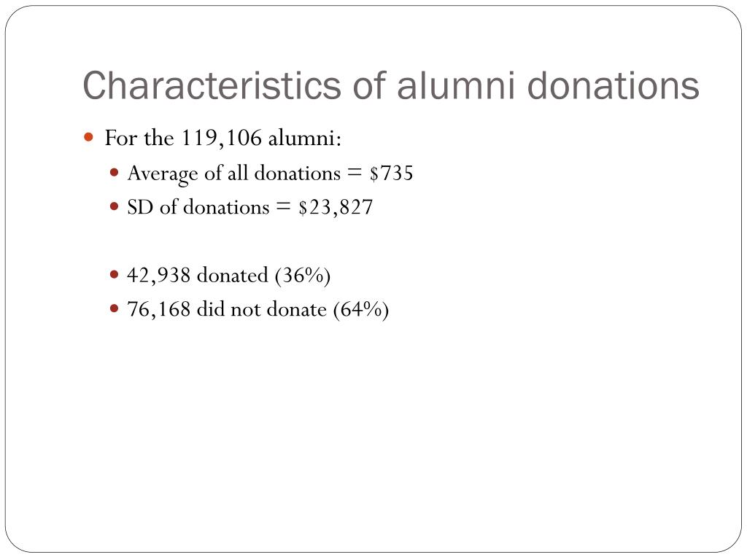The image size is (747, 560).
Task: Select the red bullet next to '76,168 did not donate'
Action: (x=114, y=308)
